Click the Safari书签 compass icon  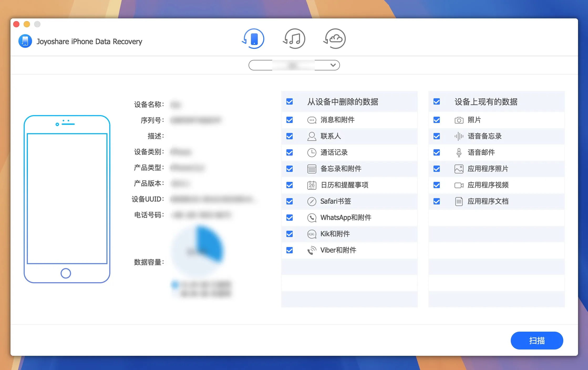tap(312, 202)
